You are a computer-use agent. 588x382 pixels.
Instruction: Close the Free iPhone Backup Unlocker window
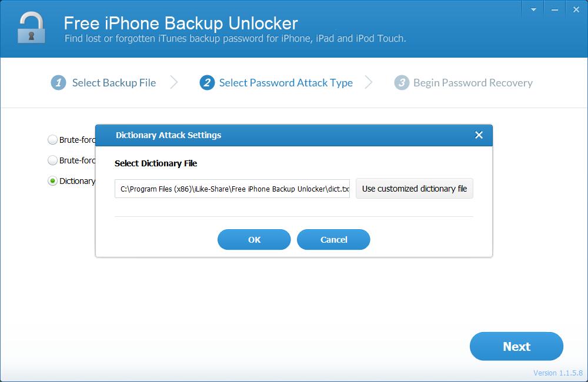576,10
